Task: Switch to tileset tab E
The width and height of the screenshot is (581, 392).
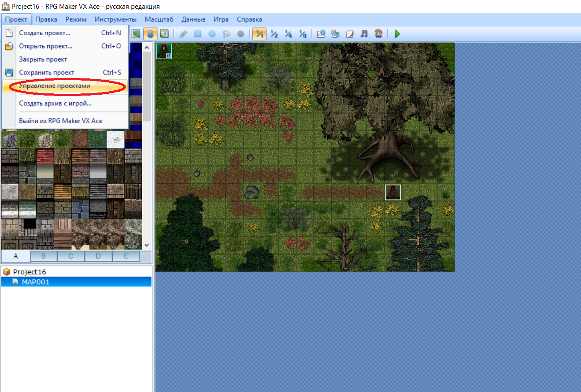Action: pos(126,256)
